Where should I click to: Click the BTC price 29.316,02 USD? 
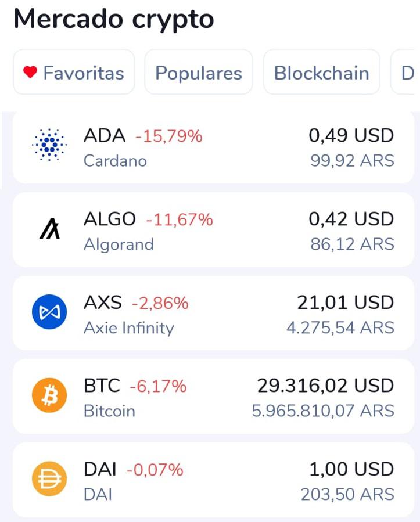tap(325, 386)
